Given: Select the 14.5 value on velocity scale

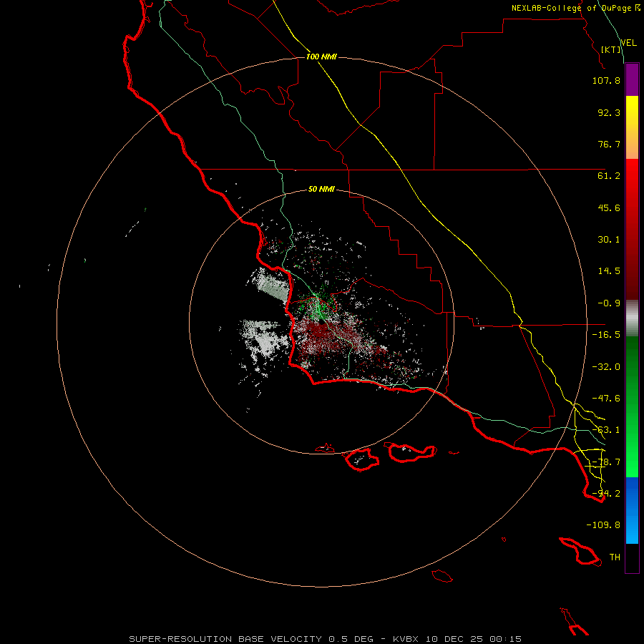Looking at the screenshot, I should (x=609, y=271).
